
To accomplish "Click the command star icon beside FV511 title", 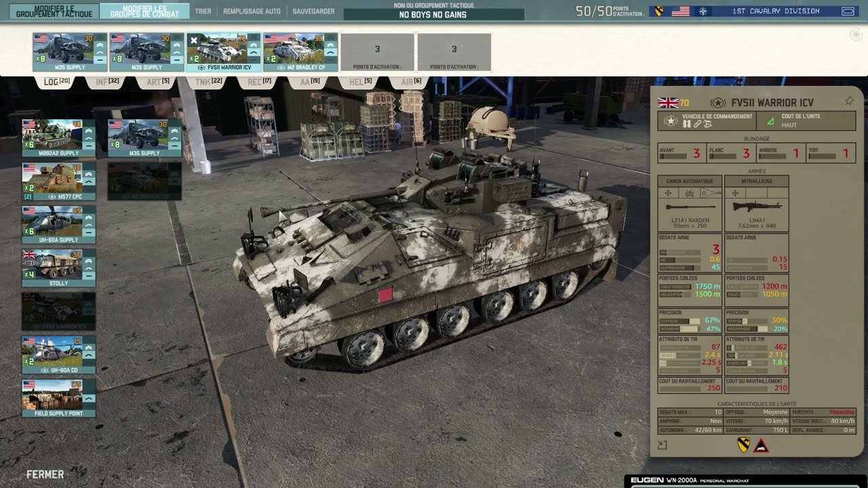I will pyautogui.click(x=717, y=102).
